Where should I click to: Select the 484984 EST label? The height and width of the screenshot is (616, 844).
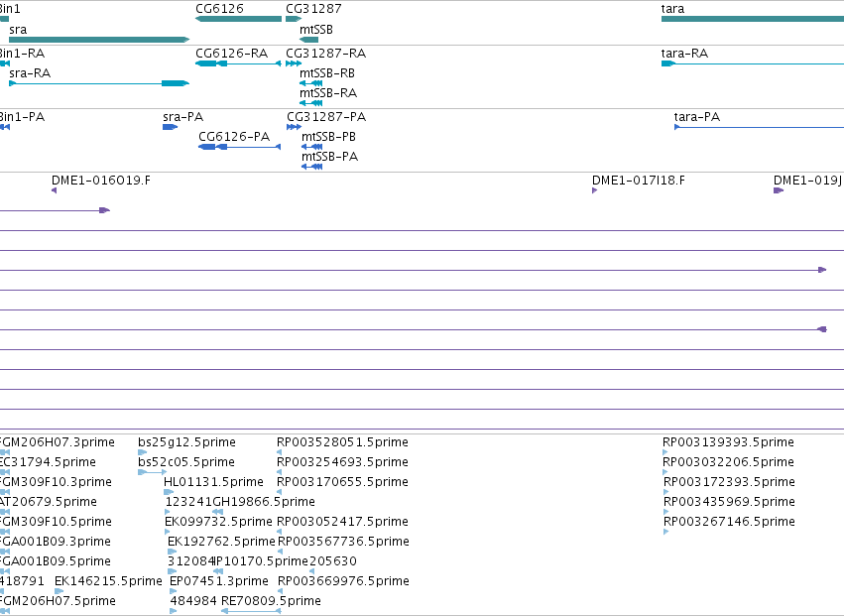[x=193, y=601]
